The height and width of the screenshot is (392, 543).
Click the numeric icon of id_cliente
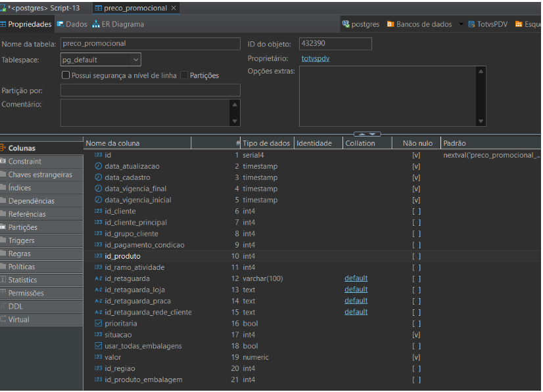pyautogui.click(x=99, y=211)
